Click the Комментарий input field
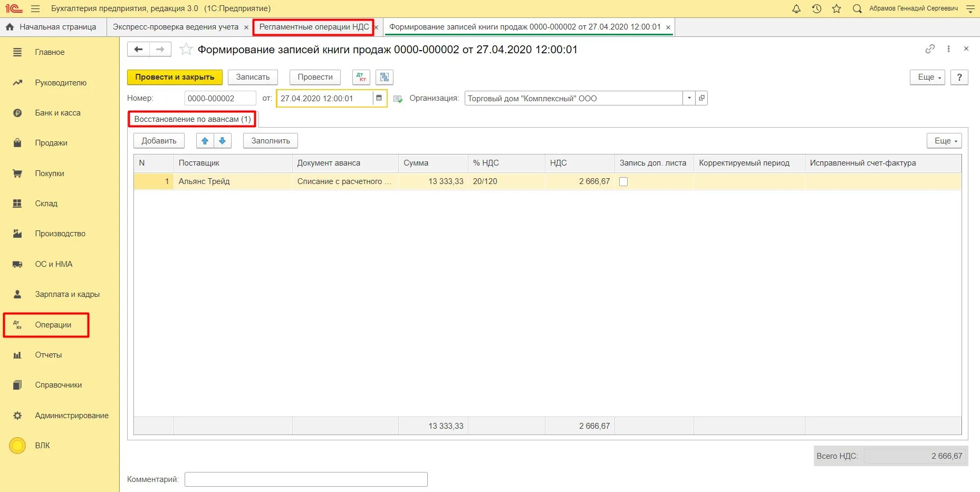This screenshot has height=492, width=980. pos(306,479)
